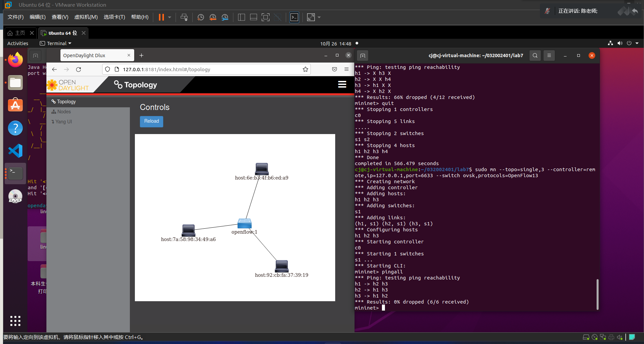Open Ubuntu system status menu arrow
Screen dimensions: 644x344
637,43
